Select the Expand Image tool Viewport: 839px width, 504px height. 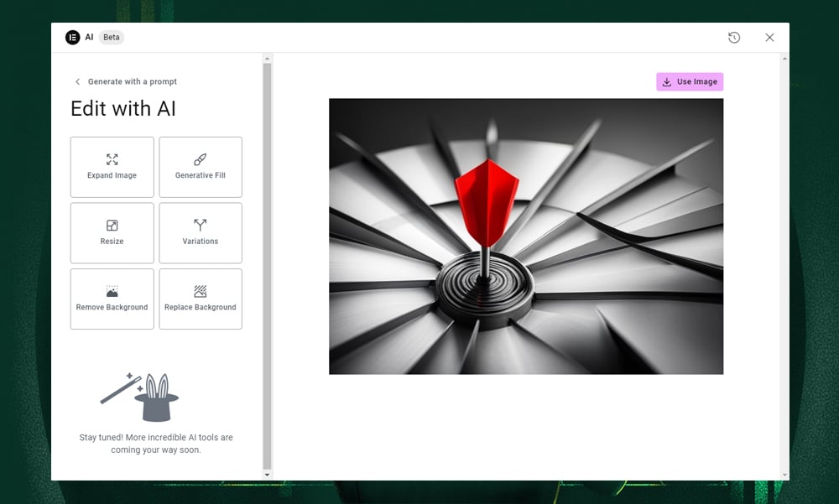point(112,167)
